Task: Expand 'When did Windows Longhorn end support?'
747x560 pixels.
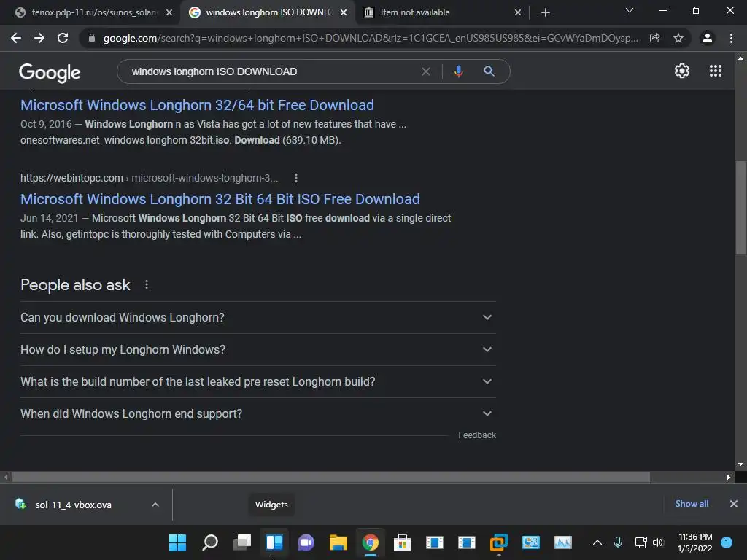Action: coord(258,414)
